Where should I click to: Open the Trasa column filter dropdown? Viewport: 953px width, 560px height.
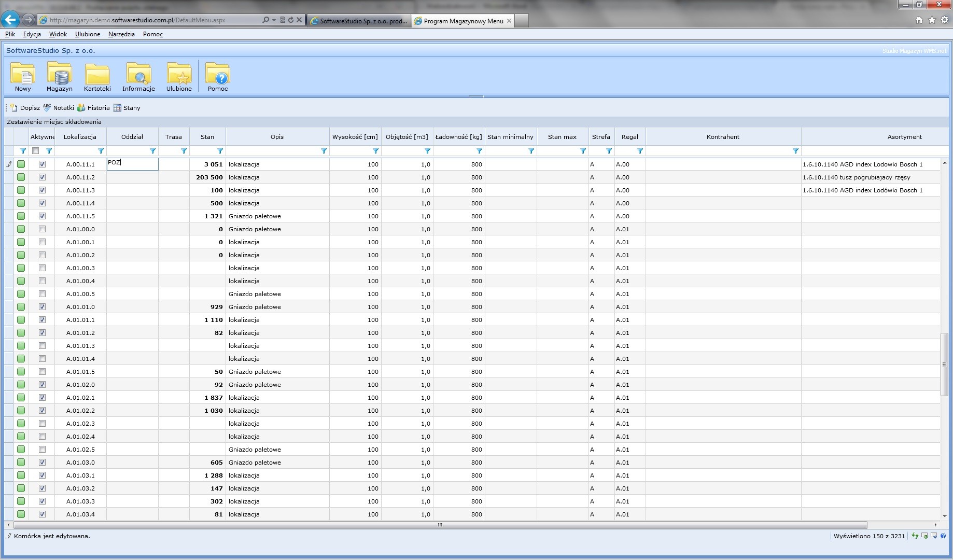point(184,151)
